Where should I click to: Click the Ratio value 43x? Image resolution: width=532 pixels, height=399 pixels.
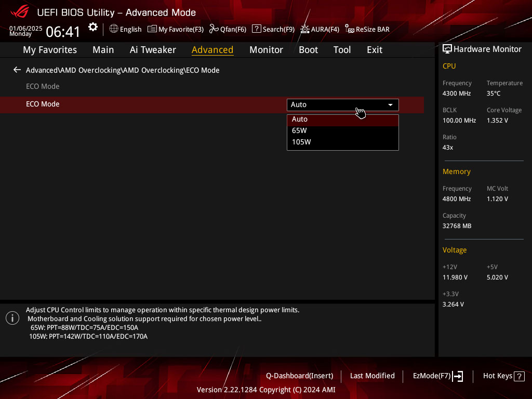pyautogui.click(x=447, y=148)
